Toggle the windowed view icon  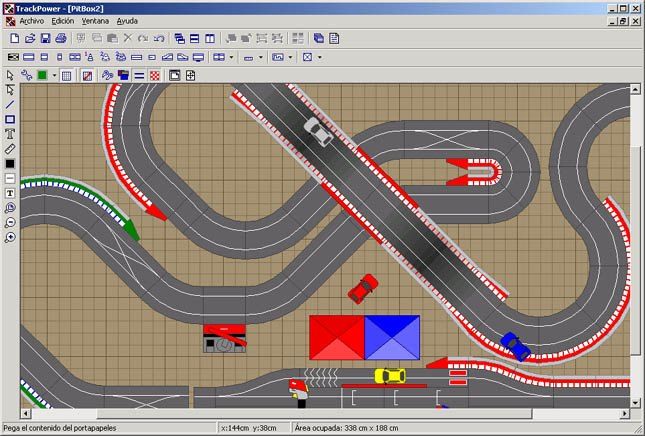point(174,75)
